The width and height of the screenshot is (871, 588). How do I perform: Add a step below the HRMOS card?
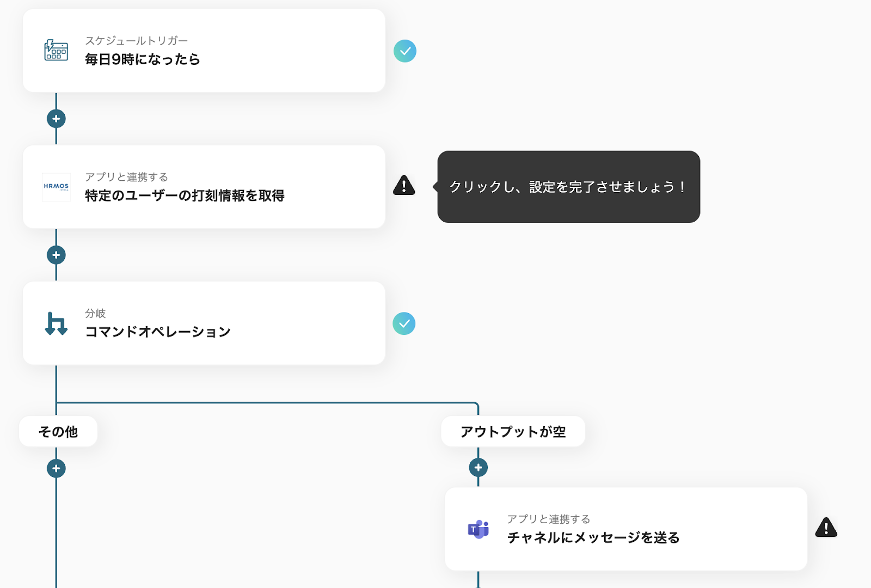click(56, 255)
